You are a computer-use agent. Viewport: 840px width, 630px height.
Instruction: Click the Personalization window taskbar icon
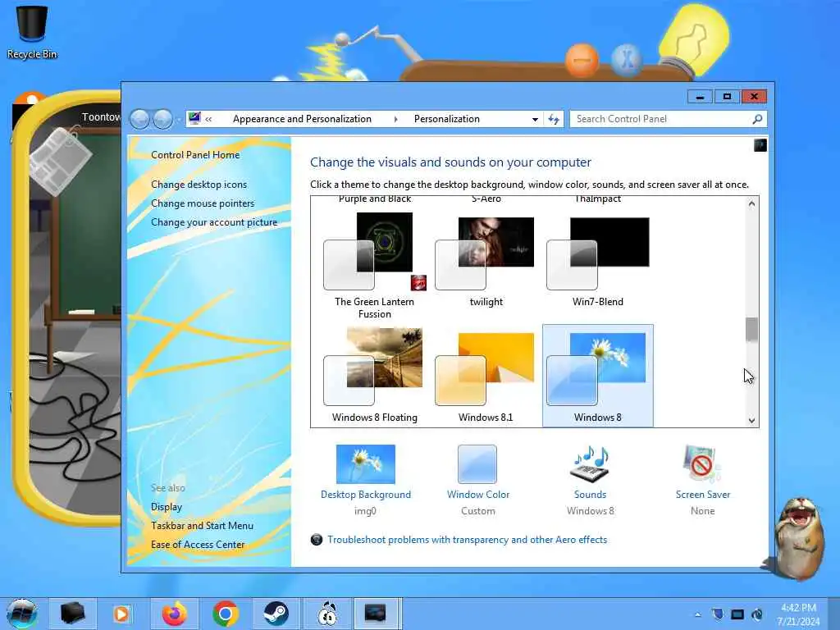pos(376,614)
